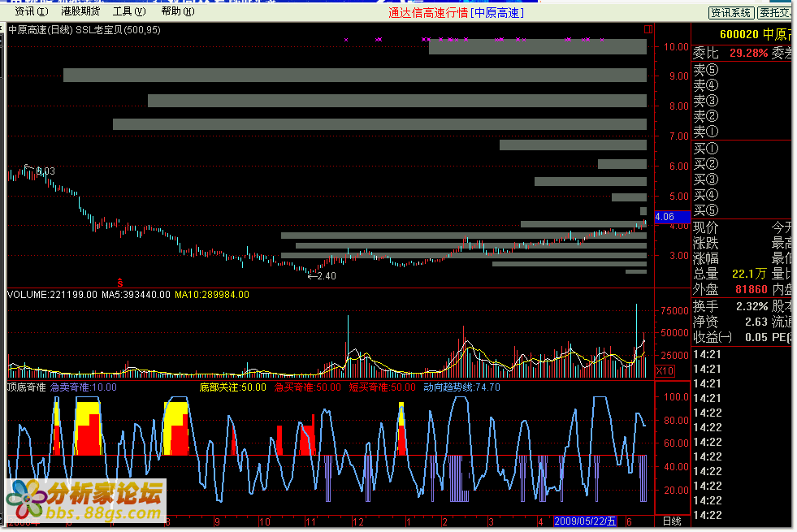
Task: Open the 港股期货 menu
Action: [x=80, y=11]
